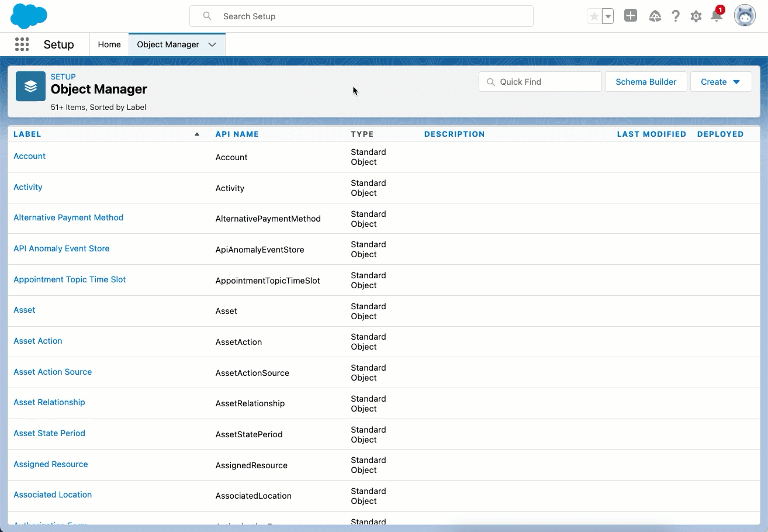This screenshot has width=768, height=532.
Task: Click the search magnifier icon in Search Setup
Action: tap(207, 16)
